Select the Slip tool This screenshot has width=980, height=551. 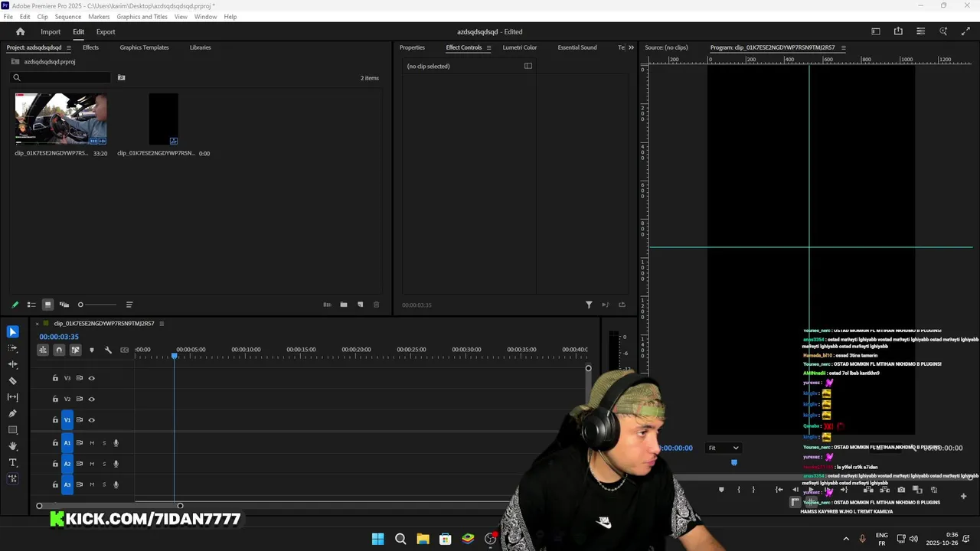[x=12, y=397]
